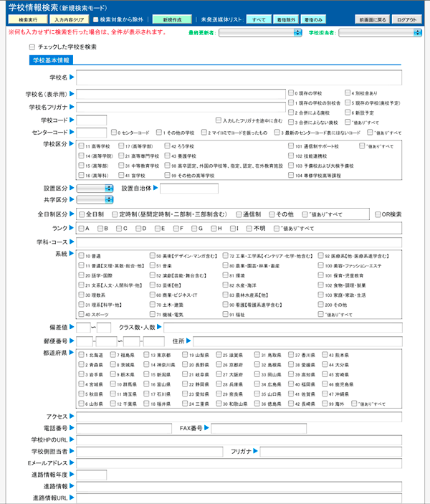Click the 学校名(表示用) input field
Image resolution: width=430 pixels, height=504 pixels.
tap(181, 94)
